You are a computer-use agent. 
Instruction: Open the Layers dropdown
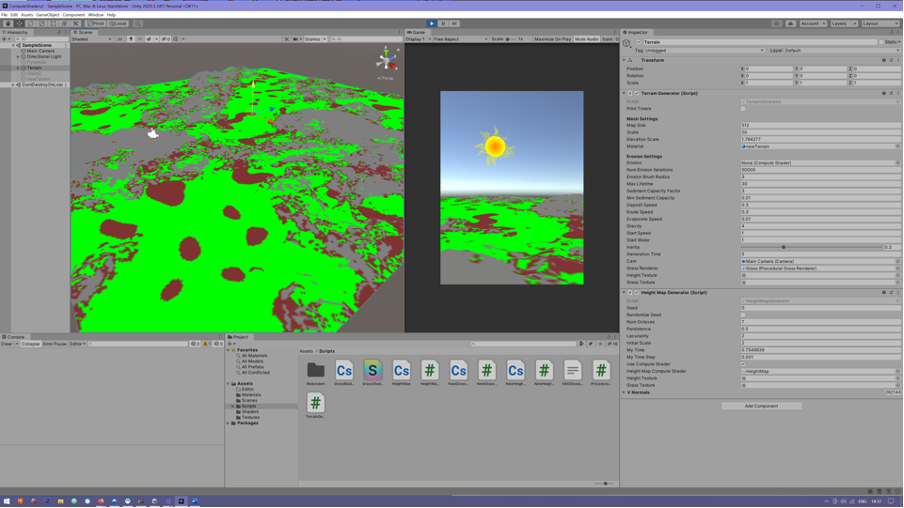click(844, 23)
